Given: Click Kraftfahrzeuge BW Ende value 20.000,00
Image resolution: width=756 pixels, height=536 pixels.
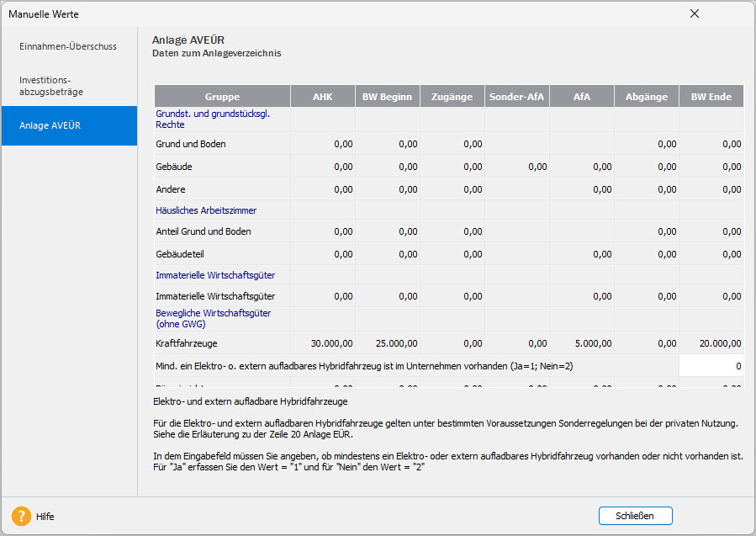Looking at the screenshot, I should click(x=711, y=342).
